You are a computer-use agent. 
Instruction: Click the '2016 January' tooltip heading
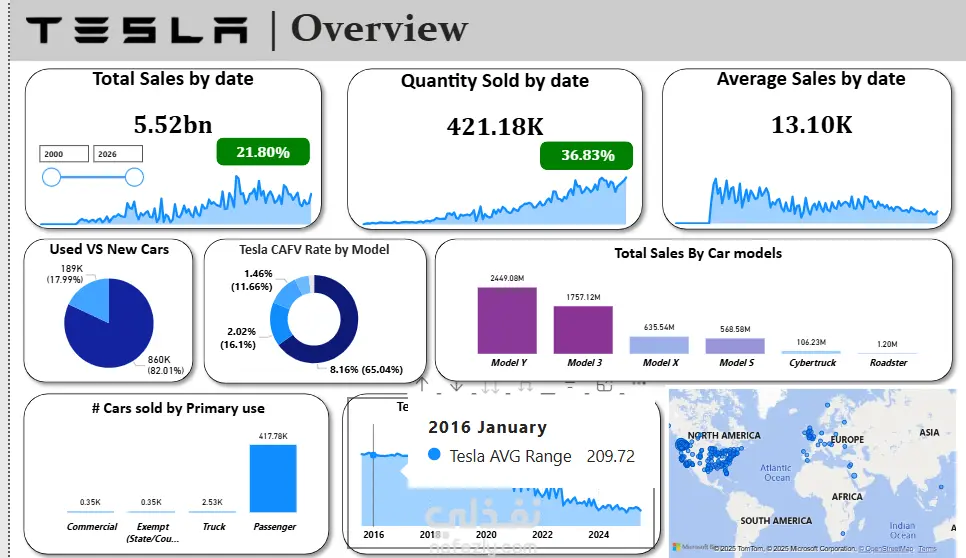[x=487, y=427]
